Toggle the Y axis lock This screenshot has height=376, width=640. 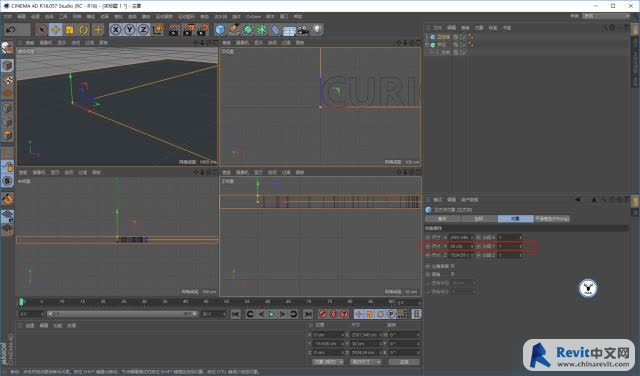coord(130,29)
